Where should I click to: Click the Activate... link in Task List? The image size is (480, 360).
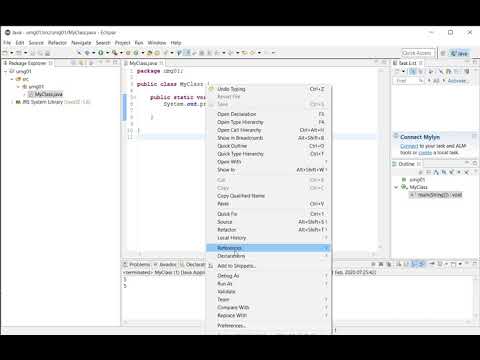pyautogui.click(x=457, y=81)
